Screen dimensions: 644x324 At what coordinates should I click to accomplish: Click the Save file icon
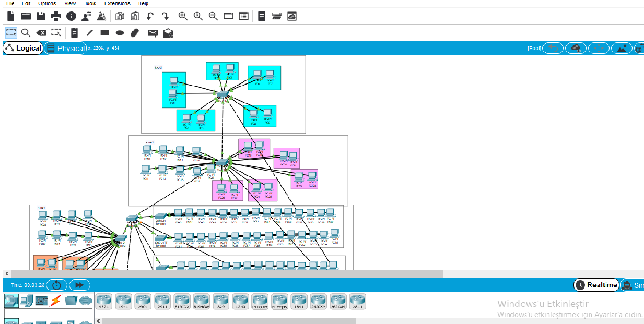pos(41,16)
